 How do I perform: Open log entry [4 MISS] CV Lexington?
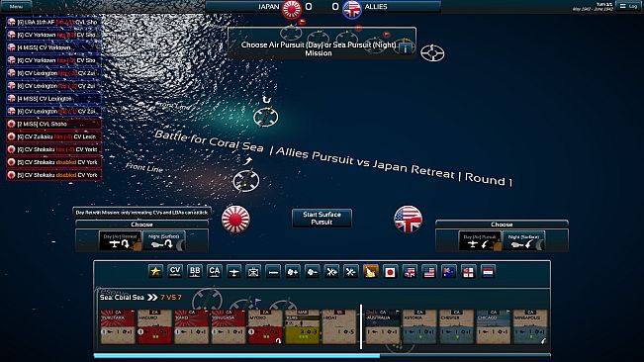tap(53, 99)
